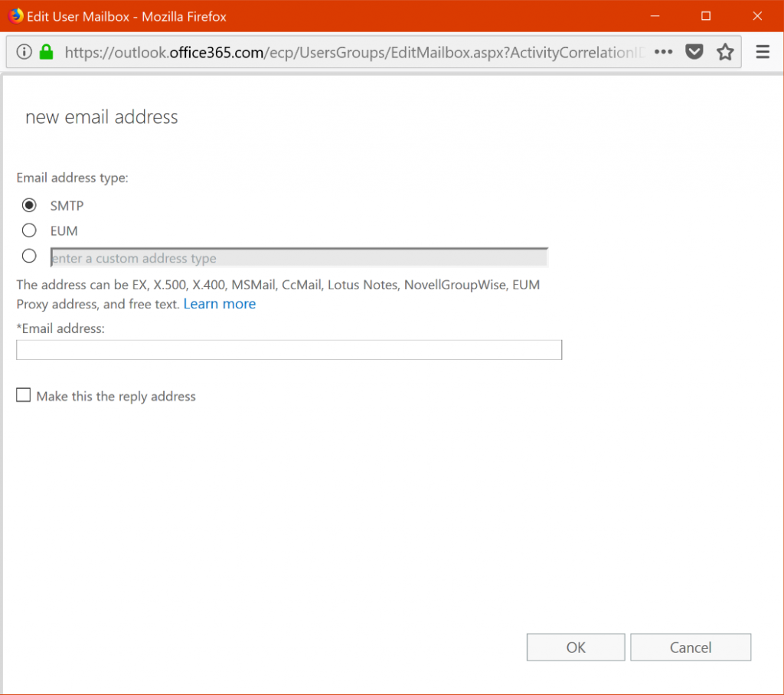Check Make this the reply address
The height and width of the screenshot is (695, 784).
point(23,395)
